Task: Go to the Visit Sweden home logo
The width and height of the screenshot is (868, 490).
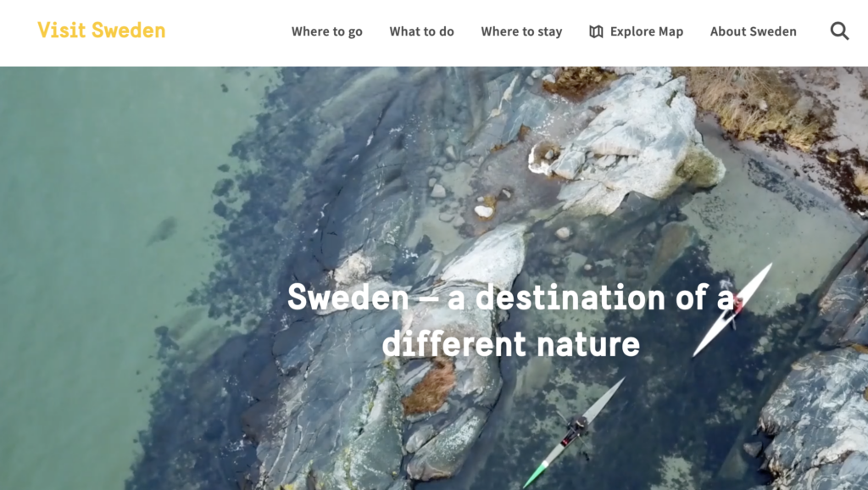Action: [x=102, y=30]
